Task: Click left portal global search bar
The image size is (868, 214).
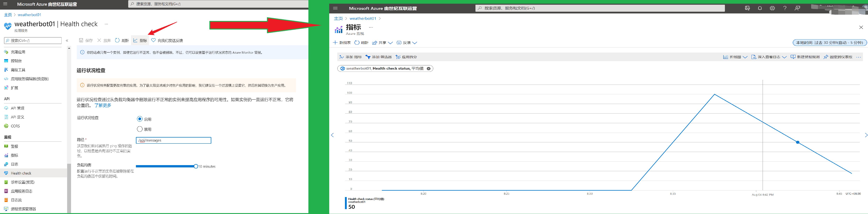Action: (x=218, y=4)
